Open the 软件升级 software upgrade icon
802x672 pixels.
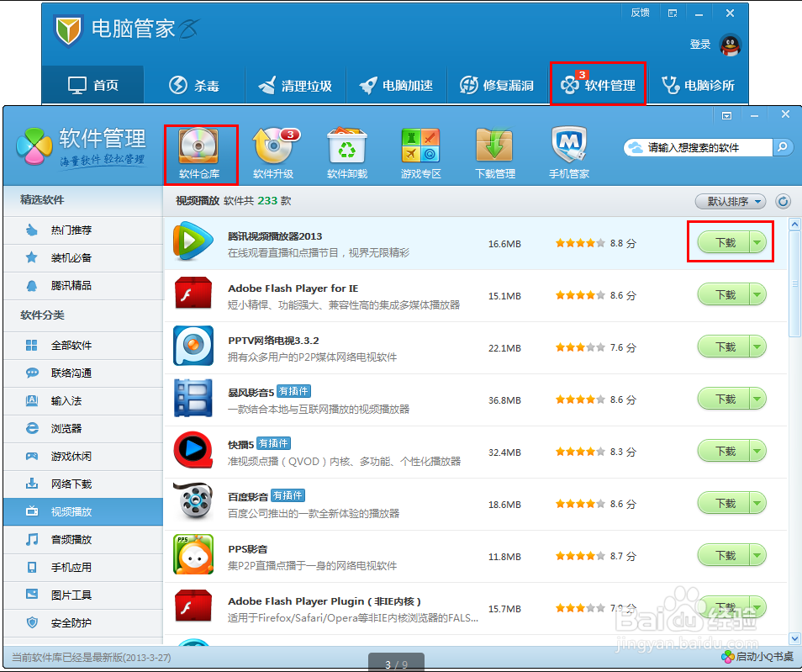[x=274, y=154]
